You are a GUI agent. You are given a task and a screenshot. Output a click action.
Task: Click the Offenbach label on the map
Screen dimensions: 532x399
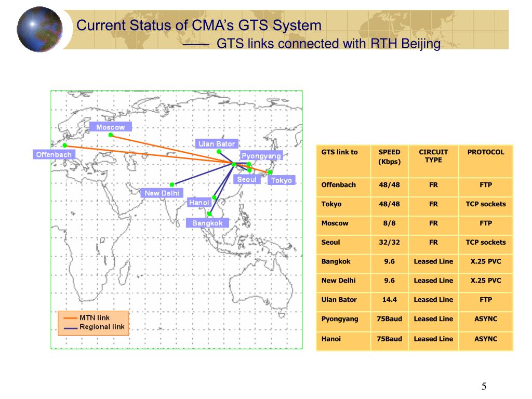click(x=54, y=154)
